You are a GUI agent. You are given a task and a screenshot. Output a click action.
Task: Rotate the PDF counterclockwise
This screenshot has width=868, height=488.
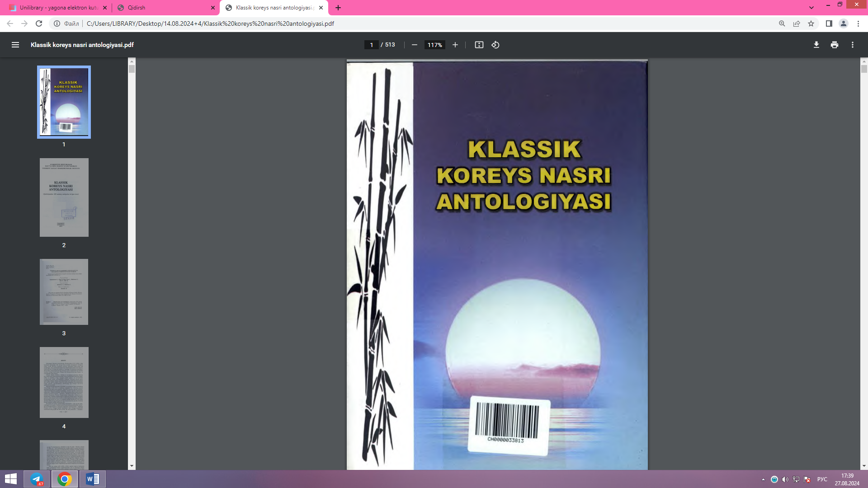point(495,45)
